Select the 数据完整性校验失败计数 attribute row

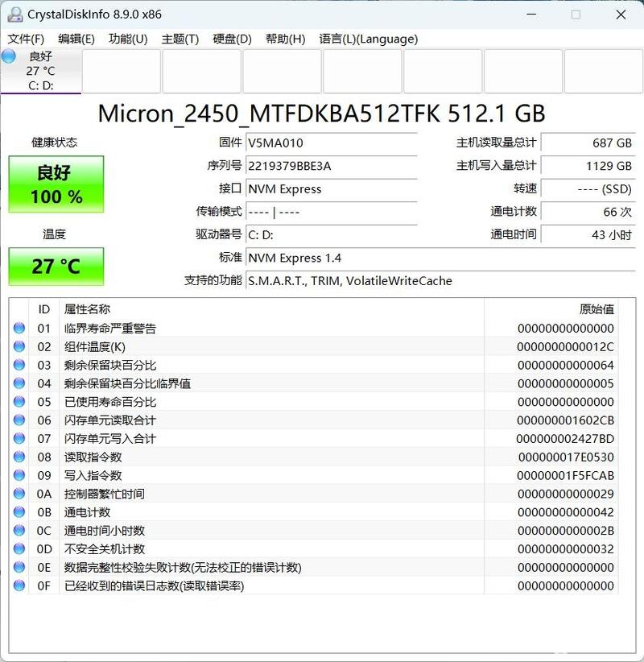pos(315,567)
